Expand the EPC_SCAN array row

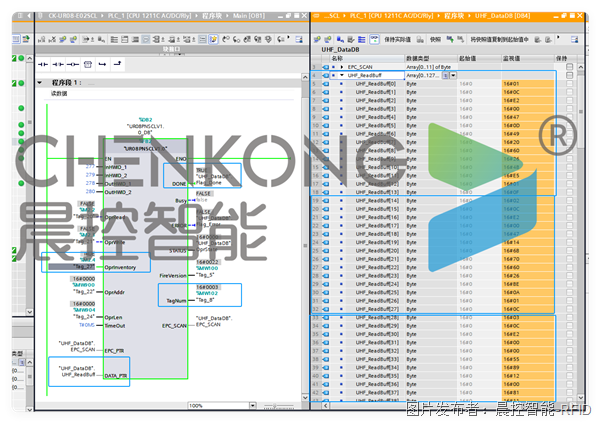(x=342, y=67)
